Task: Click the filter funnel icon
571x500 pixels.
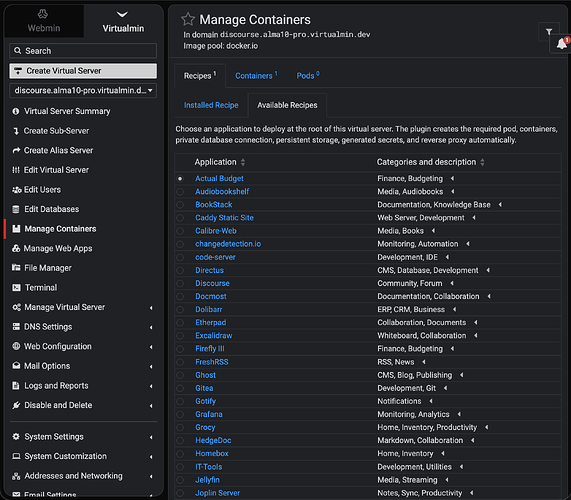Action: (549, 32)
